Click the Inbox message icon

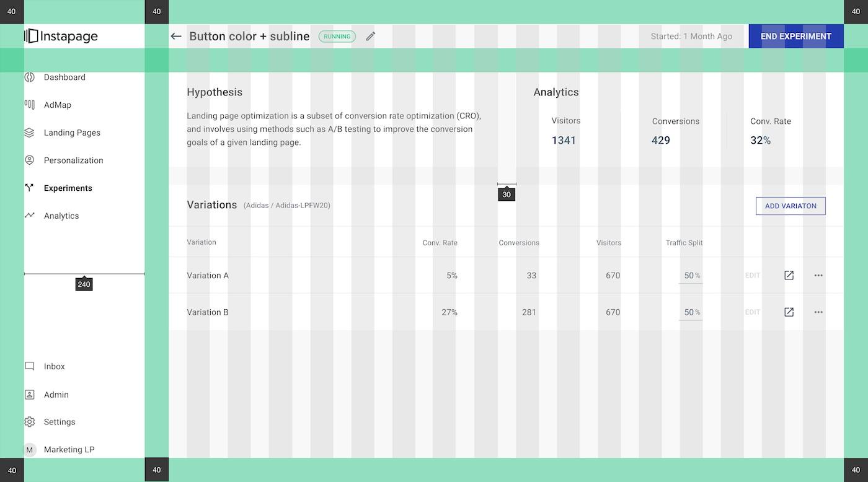click(x=29, y=366)
